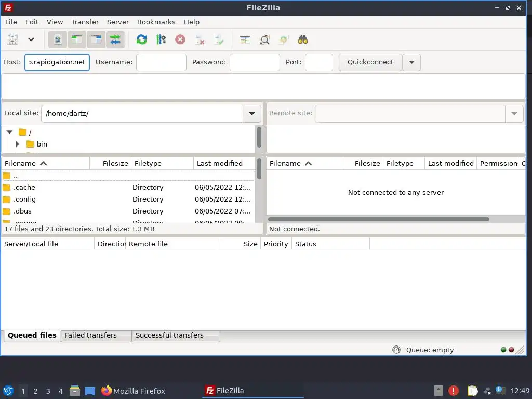Toggle directory comparison icon
This screenshot has height=399, width=532.
[x=264, y=39]
